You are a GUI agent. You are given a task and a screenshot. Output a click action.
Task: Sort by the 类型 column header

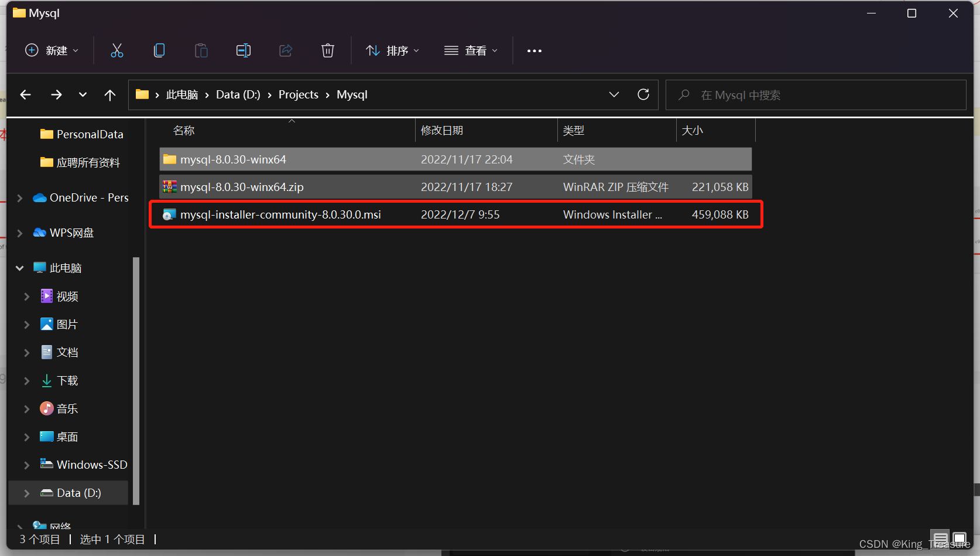pyautogui.click(x=574, y=131)
